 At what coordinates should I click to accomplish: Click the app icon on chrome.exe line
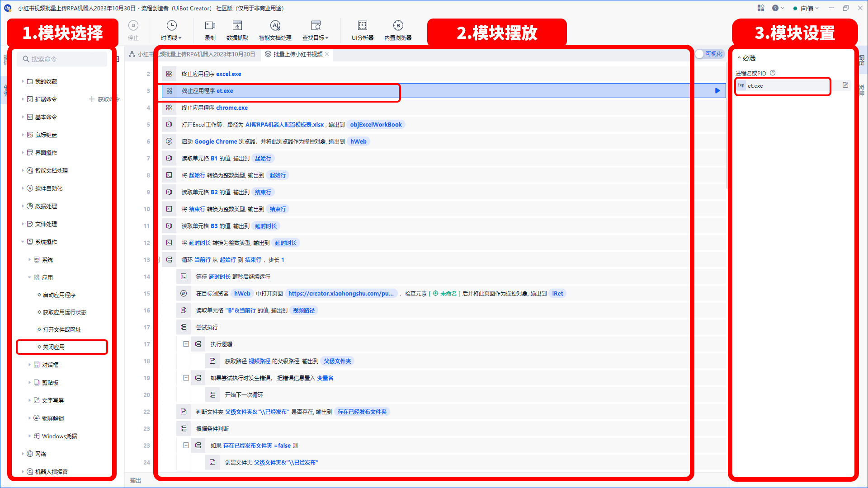(x=169, y=108)
